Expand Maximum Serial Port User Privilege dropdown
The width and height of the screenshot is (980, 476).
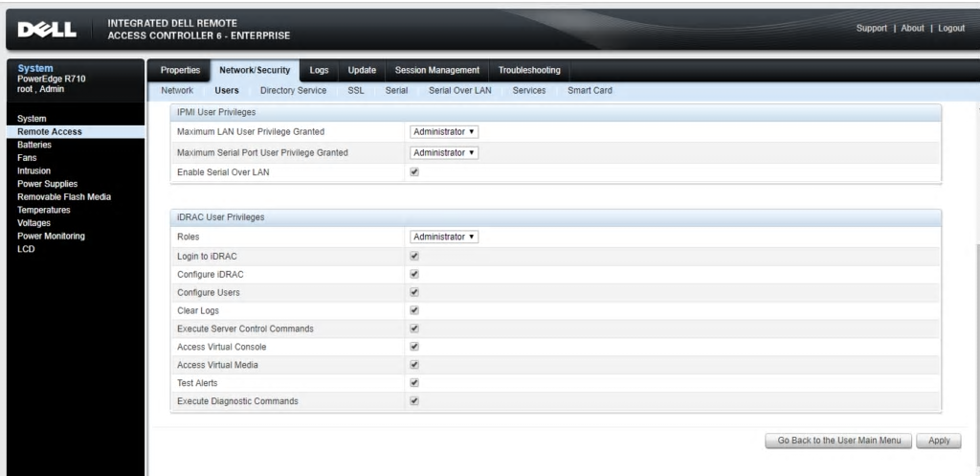[x=443, y=152]
